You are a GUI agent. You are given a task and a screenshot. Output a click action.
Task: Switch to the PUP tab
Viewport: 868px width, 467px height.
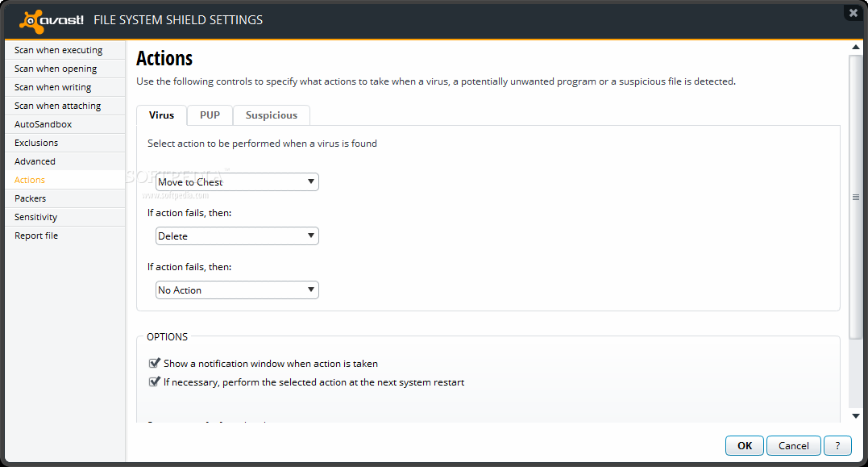pos(210,115)
